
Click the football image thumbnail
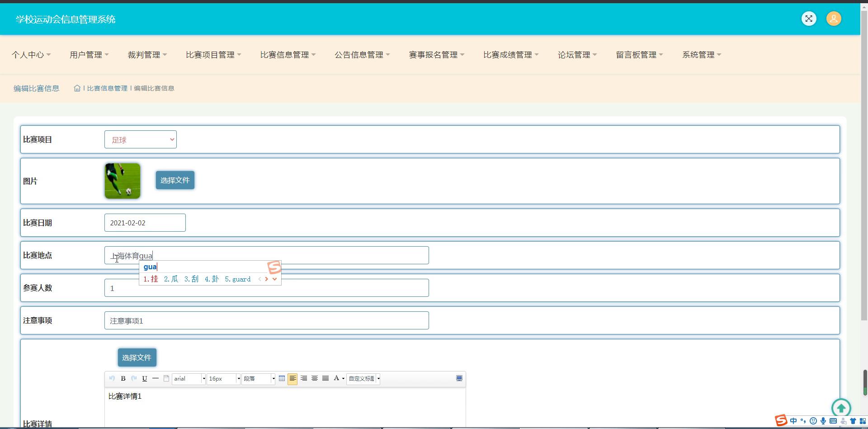[x=123, y=181]
